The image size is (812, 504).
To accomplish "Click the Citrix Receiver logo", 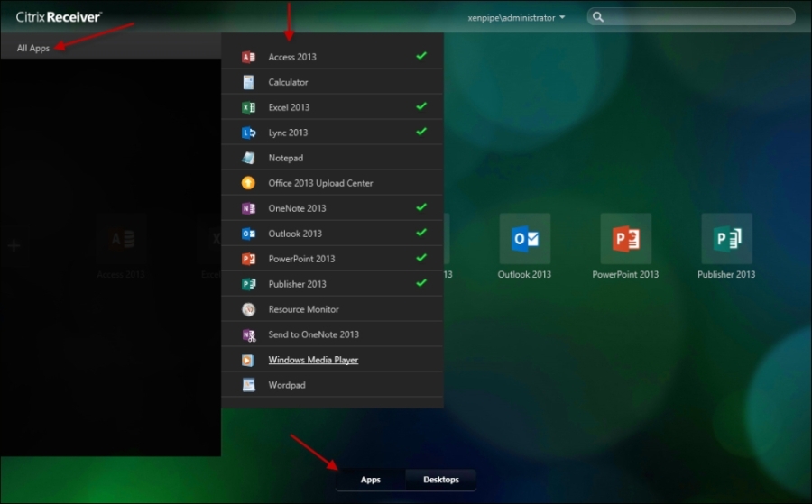I will coord(59,17).
